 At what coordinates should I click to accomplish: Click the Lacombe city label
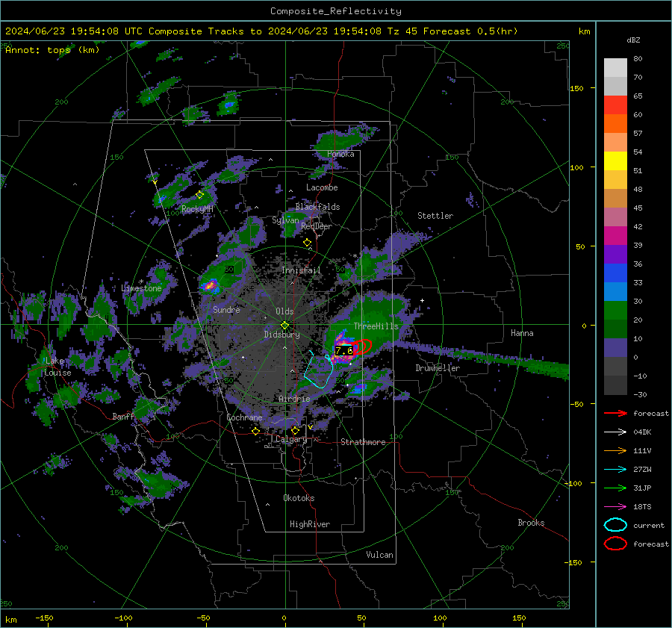[322, 187]
